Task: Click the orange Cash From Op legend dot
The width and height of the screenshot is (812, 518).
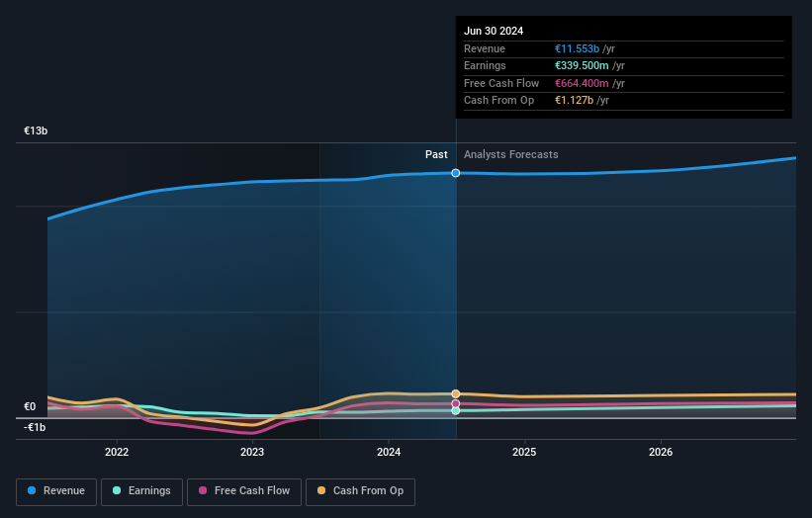Action: click(321, 490)
